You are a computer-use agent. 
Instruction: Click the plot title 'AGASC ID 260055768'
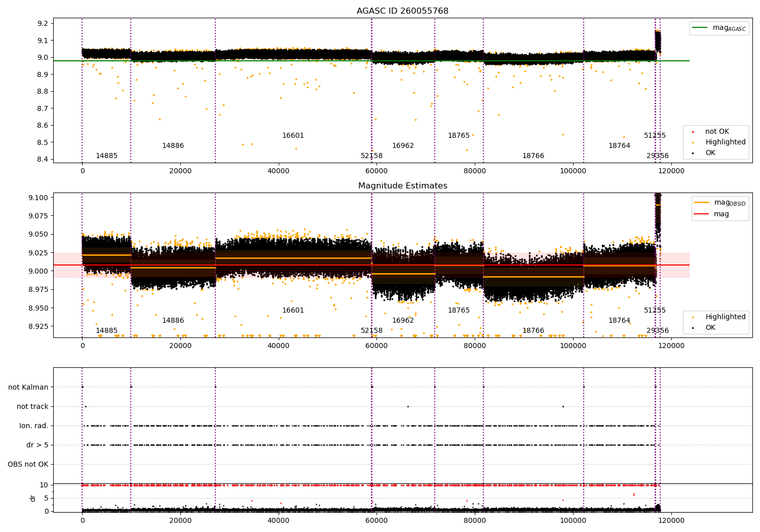(x=402, y=11)
